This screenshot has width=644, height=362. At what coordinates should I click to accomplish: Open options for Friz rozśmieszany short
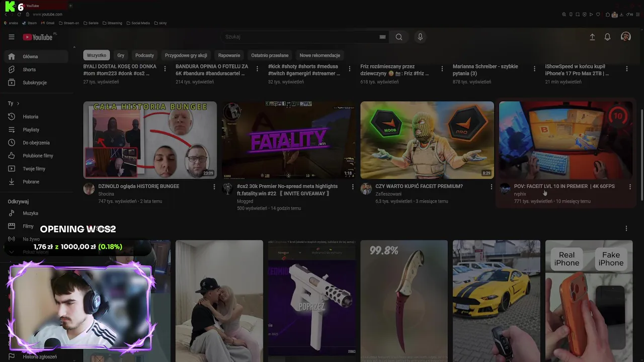point(442,69)
